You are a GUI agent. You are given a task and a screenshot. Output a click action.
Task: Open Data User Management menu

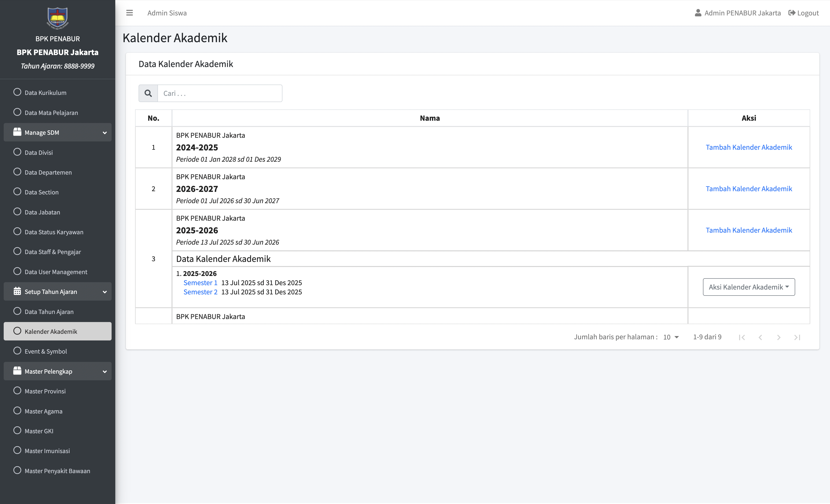[58, 272]
